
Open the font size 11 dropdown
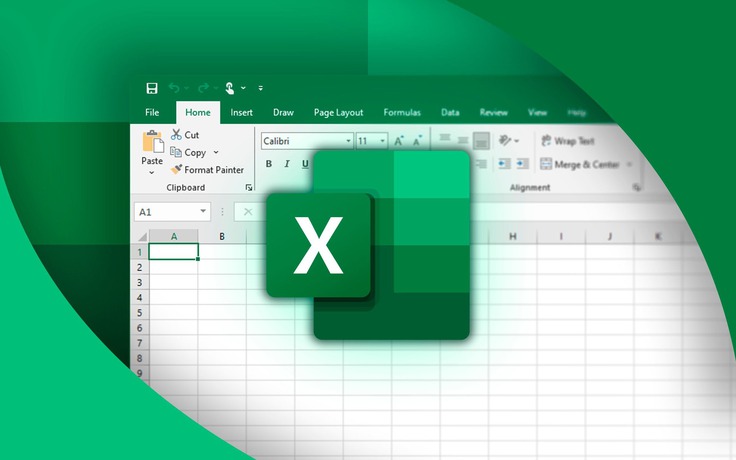pyautogui.click(x=383, y=141)
